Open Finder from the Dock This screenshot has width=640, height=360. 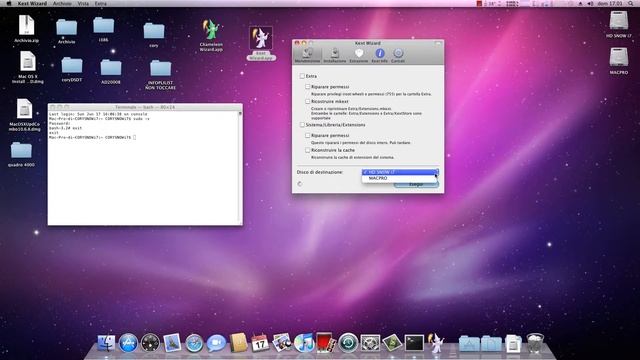pyautogui.click(x=106, y=343)
